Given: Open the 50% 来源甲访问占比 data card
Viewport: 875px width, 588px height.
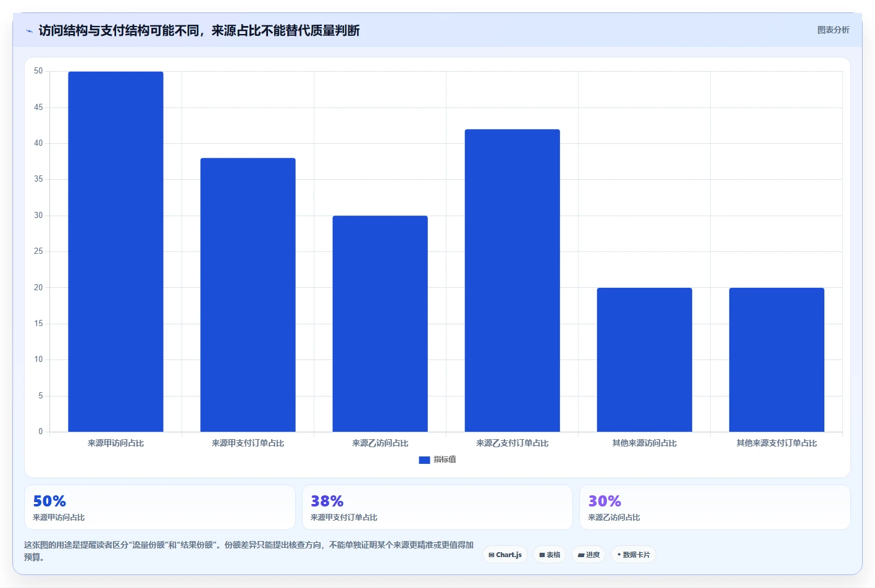Looking at the screenshot, I should (x=160, y=507).
